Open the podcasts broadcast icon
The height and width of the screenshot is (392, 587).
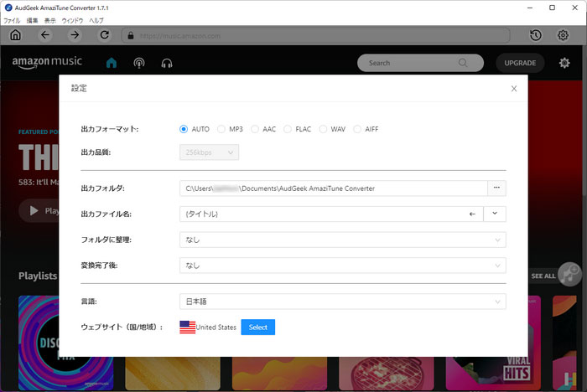pos(139,63)
